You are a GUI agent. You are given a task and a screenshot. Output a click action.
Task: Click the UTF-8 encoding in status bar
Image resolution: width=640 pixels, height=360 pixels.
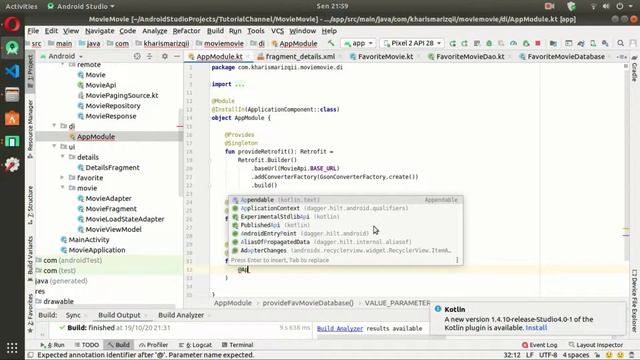(x=548, y=355)
